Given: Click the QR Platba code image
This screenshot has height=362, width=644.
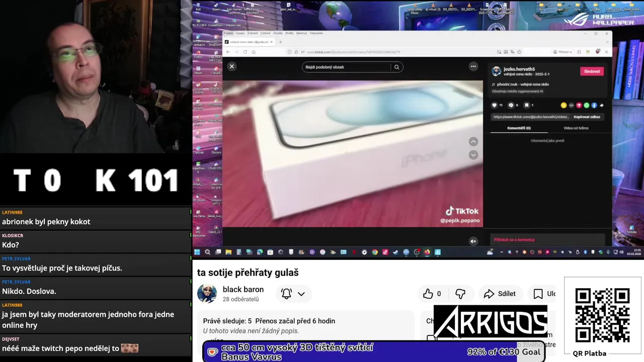Looking at the screenshot, I should 602,315.
